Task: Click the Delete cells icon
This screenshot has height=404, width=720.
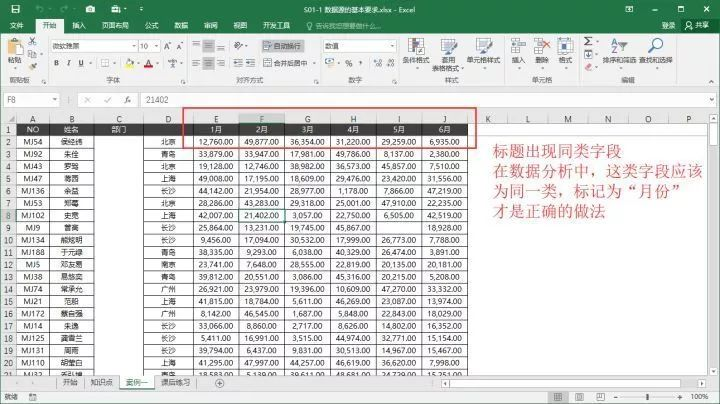Action: (x=542, y=46)
